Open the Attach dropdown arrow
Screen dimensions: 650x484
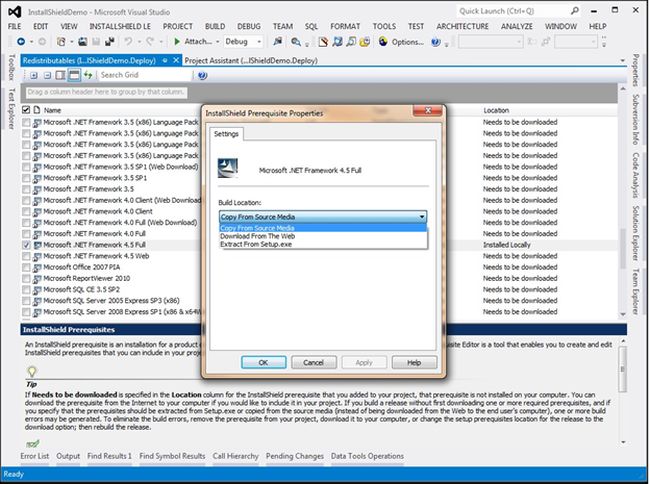(x=218, y=42)
